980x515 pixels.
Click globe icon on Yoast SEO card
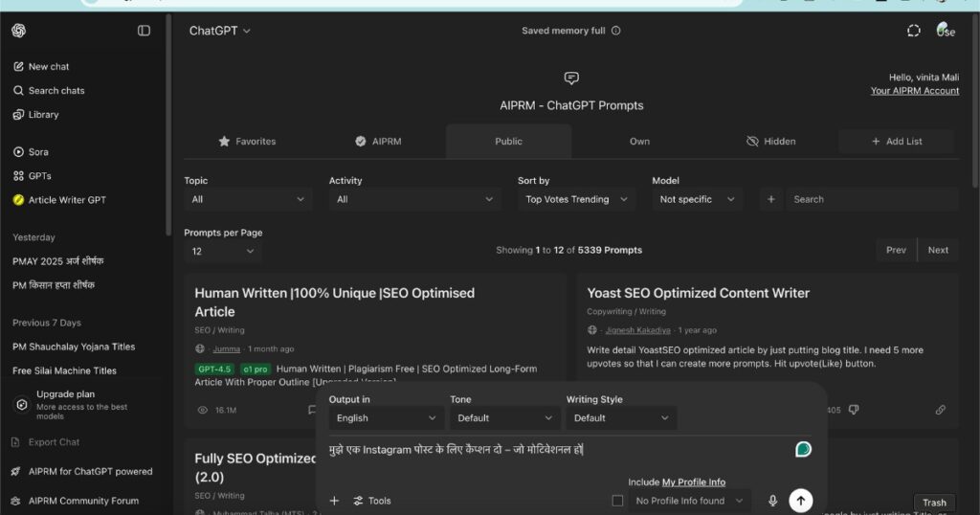click(591, 330)
